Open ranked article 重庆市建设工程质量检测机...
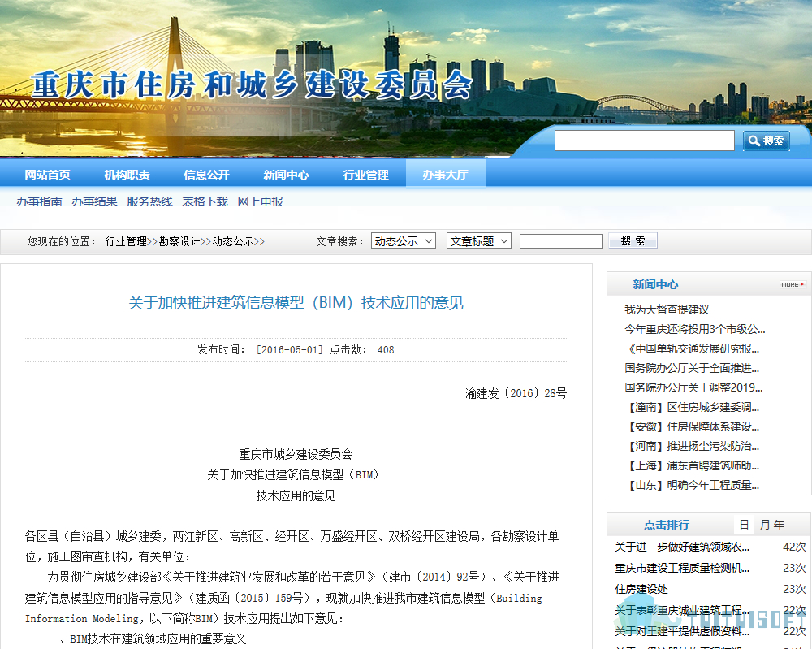This screenshot has height=649, width=812. pyautogui.click(x=682, y=569)
